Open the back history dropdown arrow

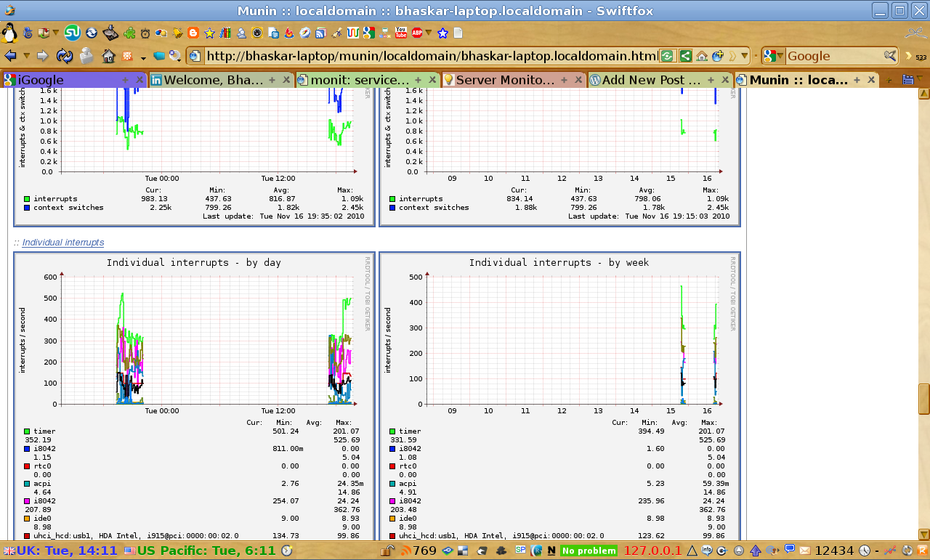pyautogui.click(x=27, y=56)
